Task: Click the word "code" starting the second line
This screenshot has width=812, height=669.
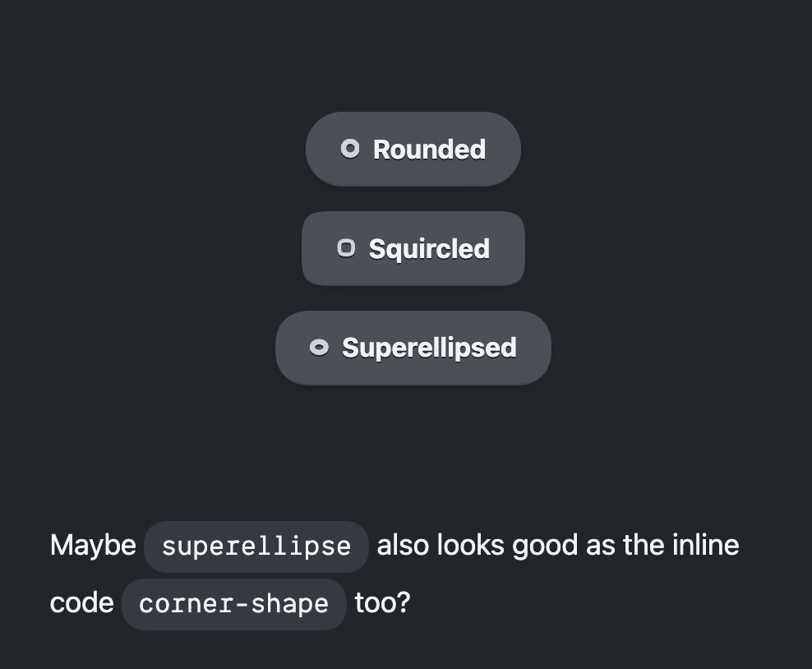Action: click(81, 603)
